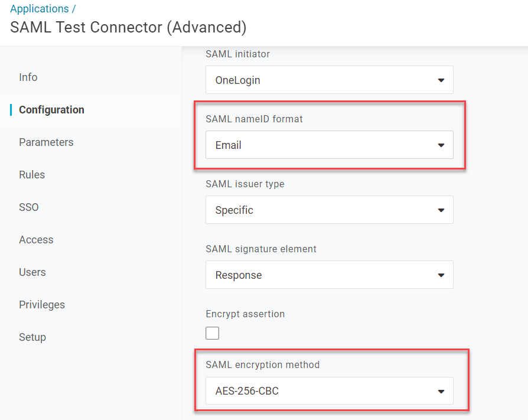
Task: Click the SAML nameID format chevron
Action: click(441, 145)
